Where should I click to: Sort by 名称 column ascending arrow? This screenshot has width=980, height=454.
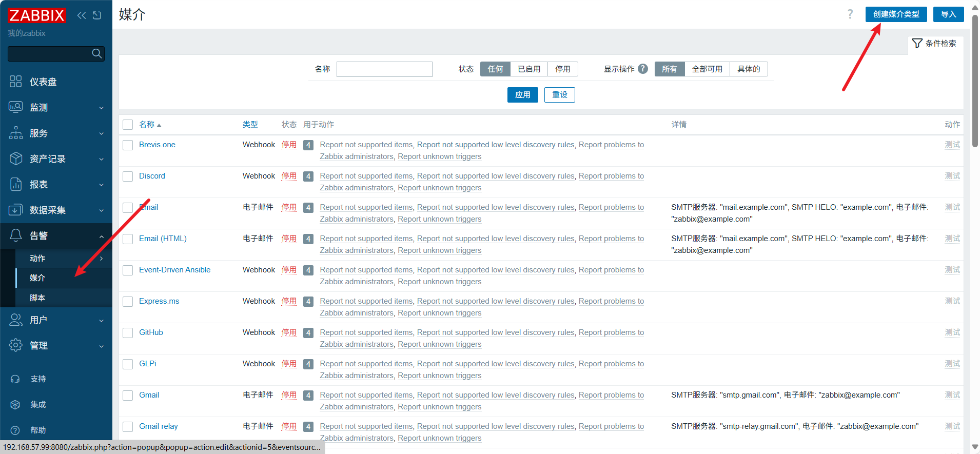click(159, 125)
